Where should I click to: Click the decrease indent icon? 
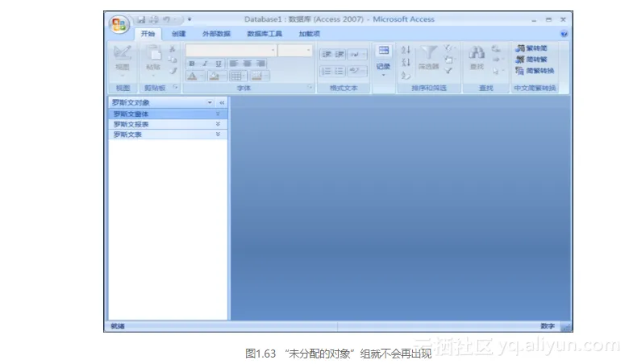(327, 55)
